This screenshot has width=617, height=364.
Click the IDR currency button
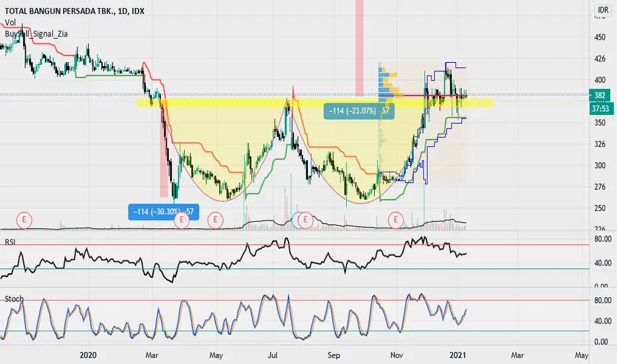point(603,10)
